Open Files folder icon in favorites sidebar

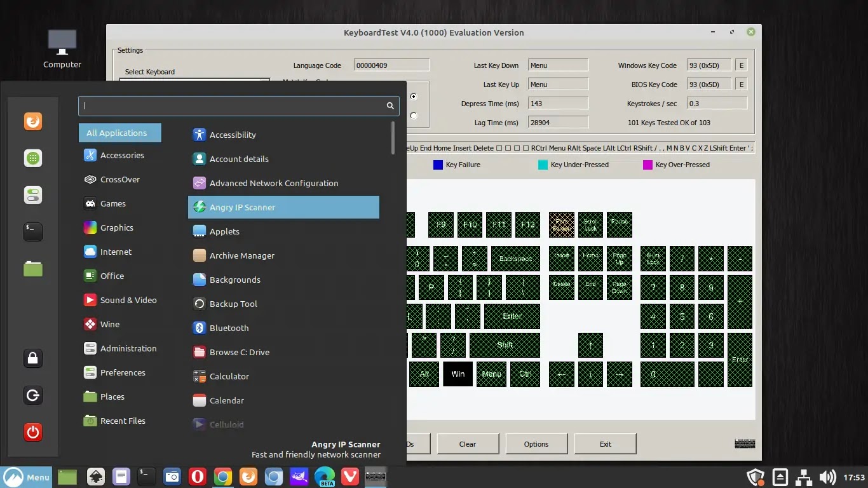click(33, 269)
